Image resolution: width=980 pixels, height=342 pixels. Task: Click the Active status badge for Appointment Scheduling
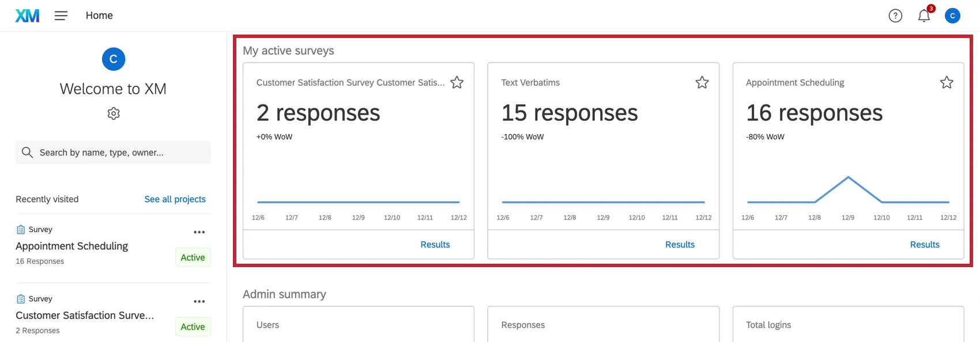tap(193, 257)
